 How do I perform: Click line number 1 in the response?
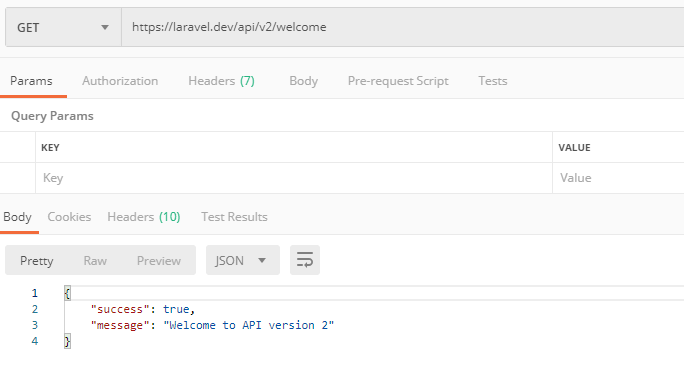(x=35, y=293)
